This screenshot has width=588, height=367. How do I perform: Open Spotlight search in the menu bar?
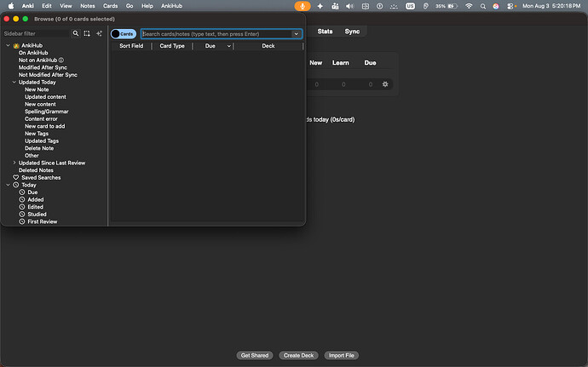coord(483,6)
